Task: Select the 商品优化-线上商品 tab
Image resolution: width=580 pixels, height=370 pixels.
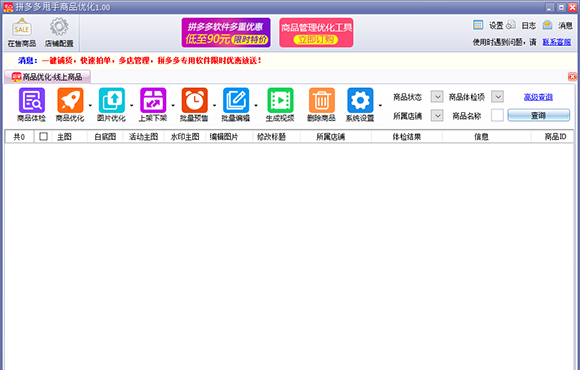Action: pyautogui.click(x=47, y=77)
